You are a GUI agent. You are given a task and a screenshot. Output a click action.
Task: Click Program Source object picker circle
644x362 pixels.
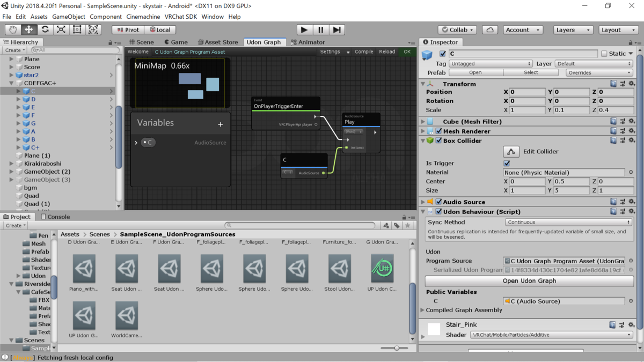click(x=631, y=261)
